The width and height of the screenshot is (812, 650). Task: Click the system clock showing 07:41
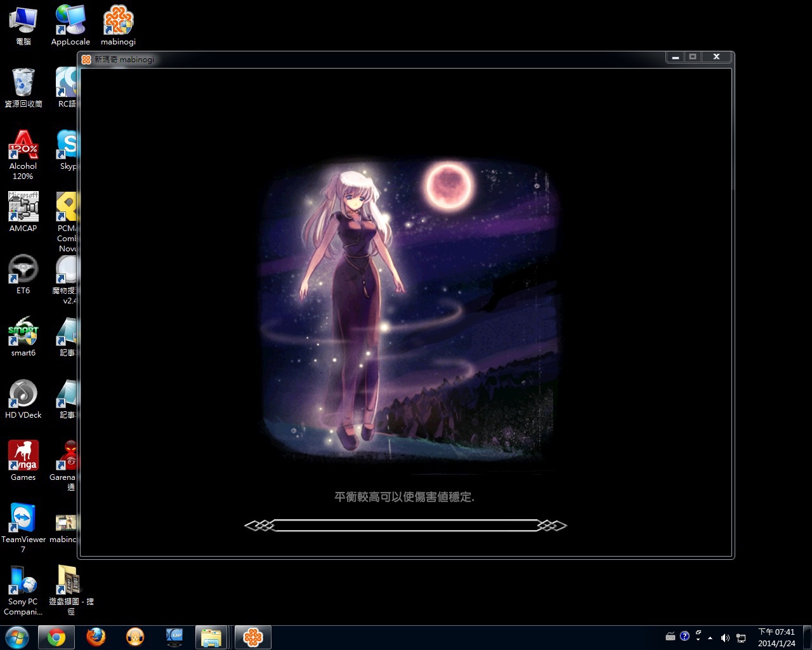776,637
